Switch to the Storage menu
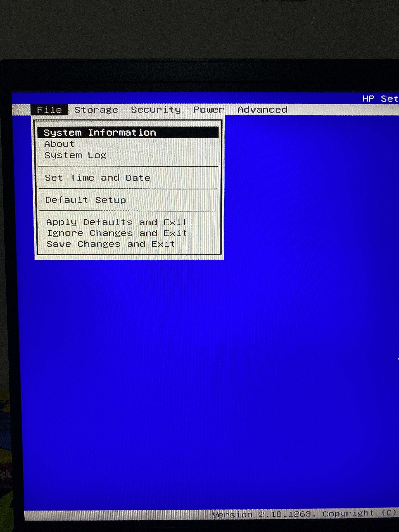Screen dimensions: 399x532 (96, 110)
